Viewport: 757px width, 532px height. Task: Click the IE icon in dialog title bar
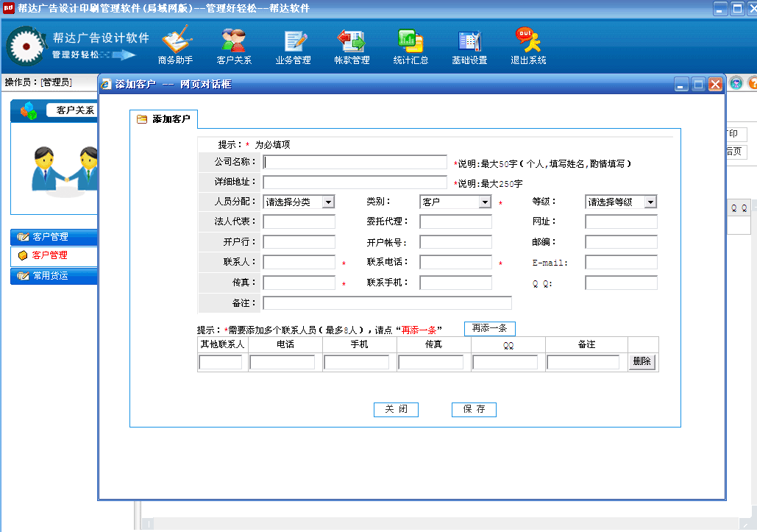coord(106,85)
